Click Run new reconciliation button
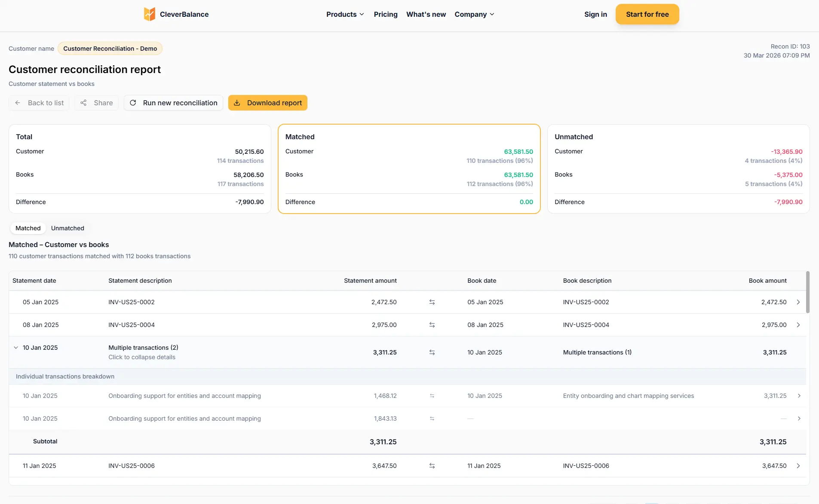The width and height of the screenshot is (819, 504). (x=173, y=103)
